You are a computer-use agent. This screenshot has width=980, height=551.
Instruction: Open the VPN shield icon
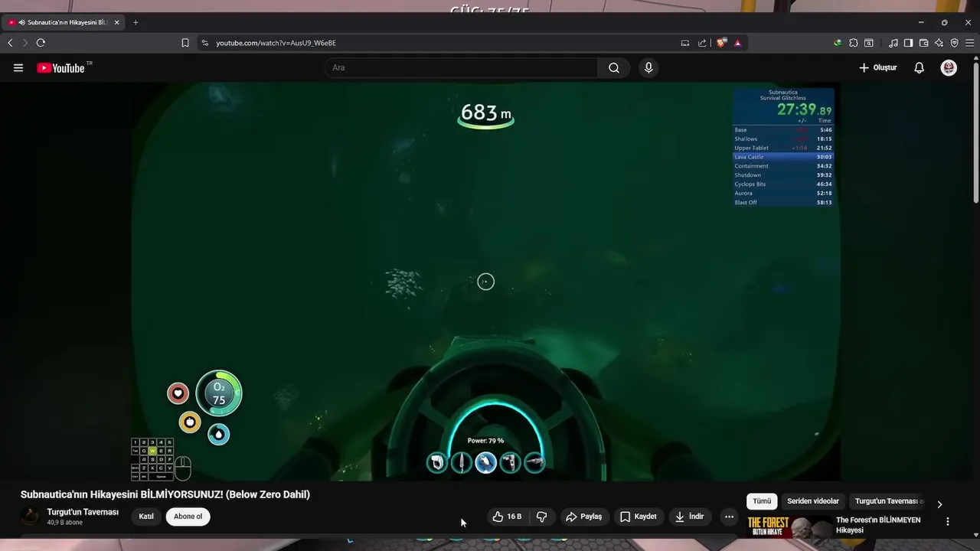pos(954,43)
